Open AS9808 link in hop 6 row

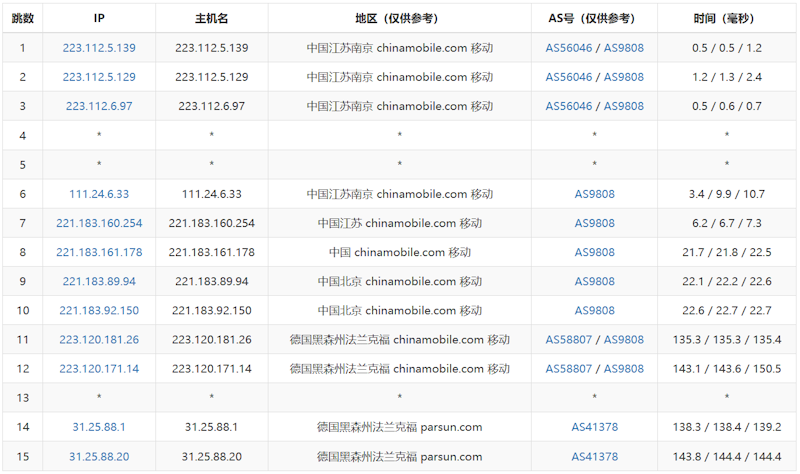[594, 194]
